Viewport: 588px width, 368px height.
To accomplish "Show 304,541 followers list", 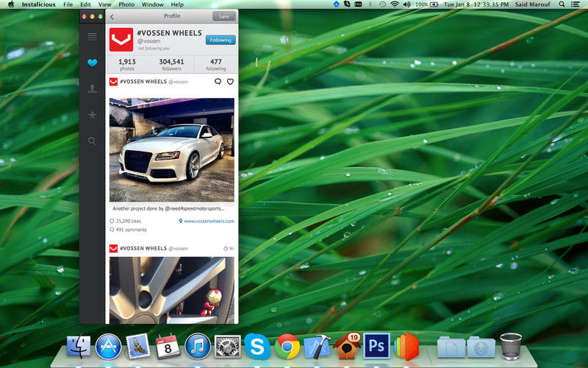I will (171, 64).
